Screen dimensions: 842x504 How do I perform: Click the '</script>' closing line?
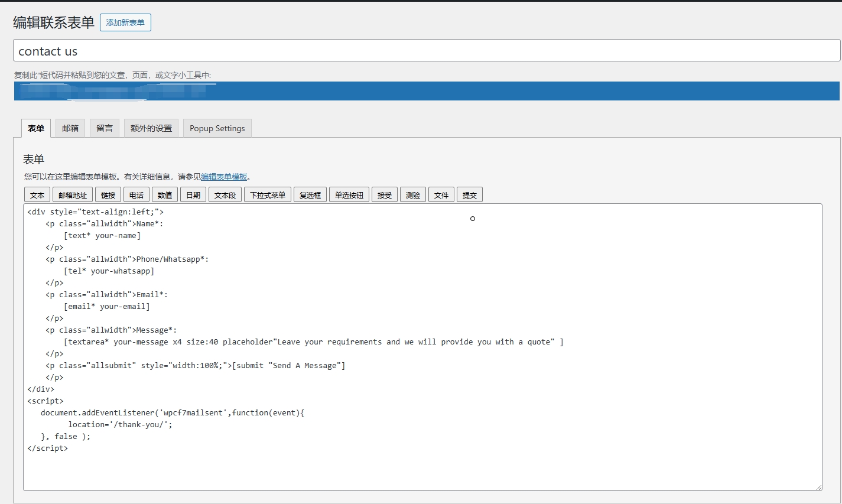pos(48,448)
